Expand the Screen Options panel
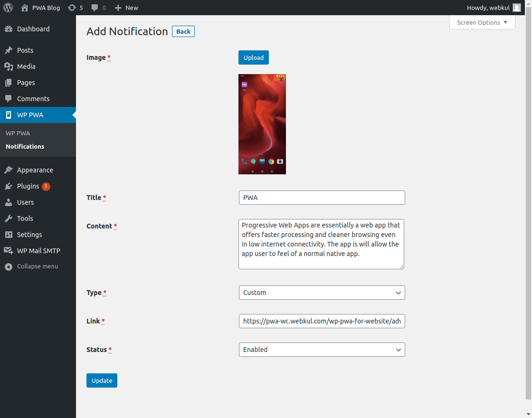This screenshot has height=418, width=532. point(482,22)
